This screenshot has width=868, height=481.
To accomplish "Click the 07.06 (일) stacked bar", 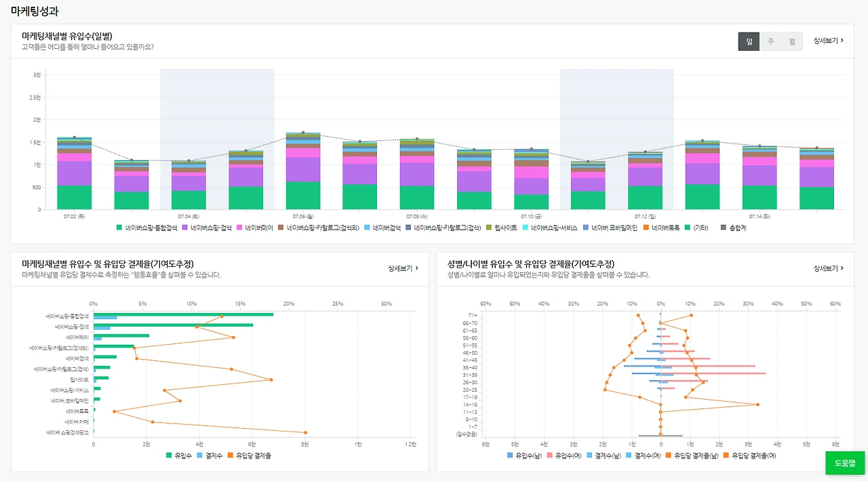I will [x=303, y=171].
